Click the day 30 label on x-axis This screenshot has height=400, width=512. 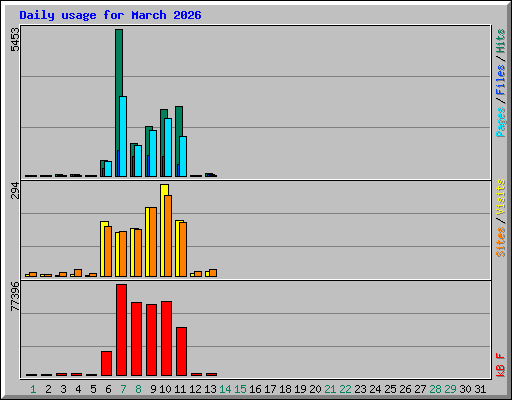click(465, 389)
